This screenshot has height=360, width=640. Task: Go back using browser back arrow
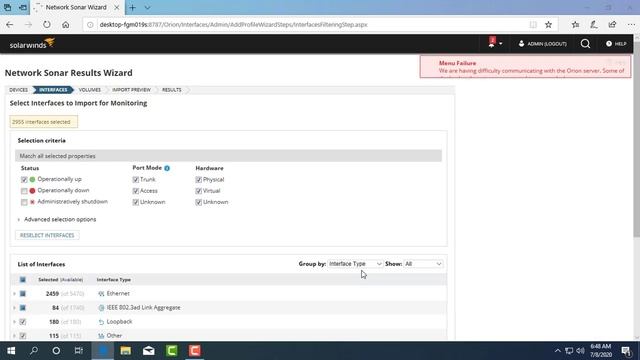click(10, 24)
